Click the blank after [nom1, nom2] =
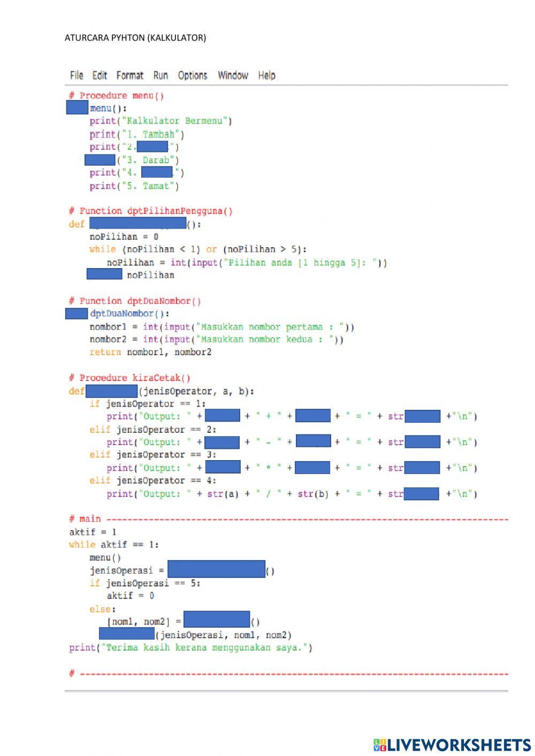The height and width of the screenshot is (756, 535). 217,620
